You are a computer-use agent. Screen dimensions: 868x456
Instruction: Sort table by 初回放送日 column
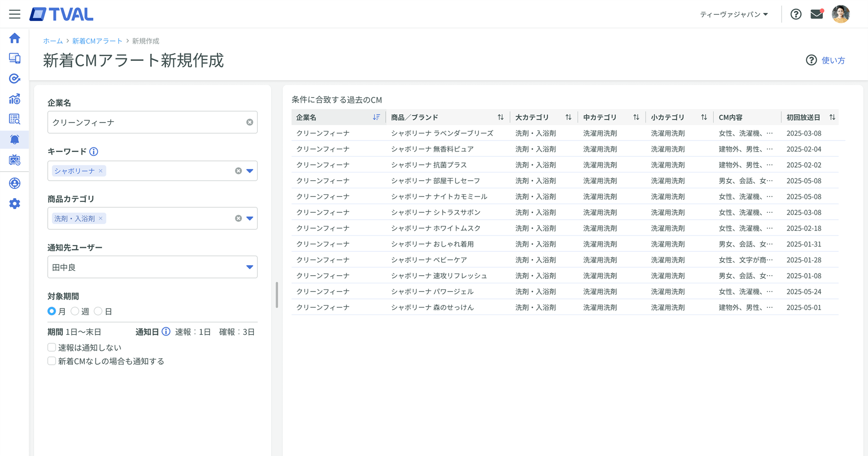pyautogui.click(x=832, y=117)
